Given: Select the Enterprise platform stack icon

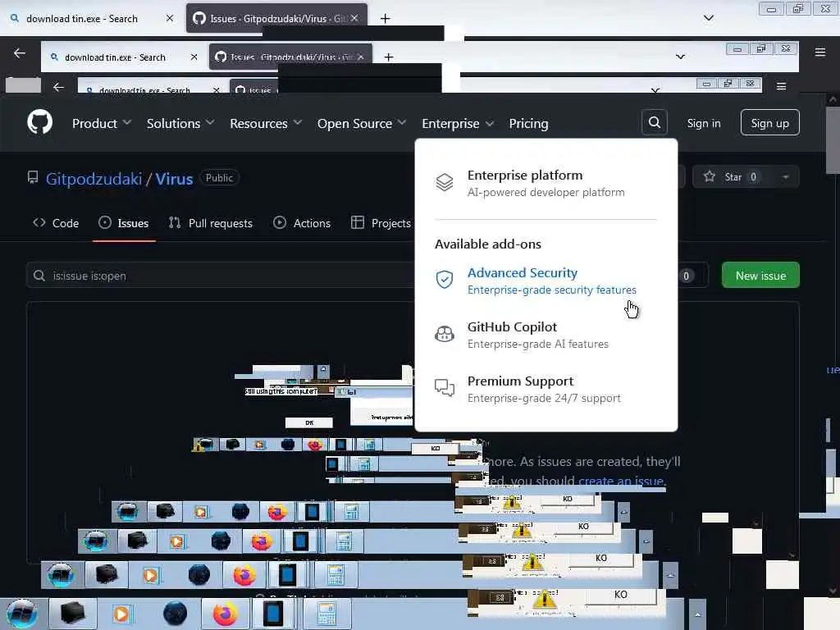Looking at the screenshot, I should pyautogui.click(x=444, y=182).
